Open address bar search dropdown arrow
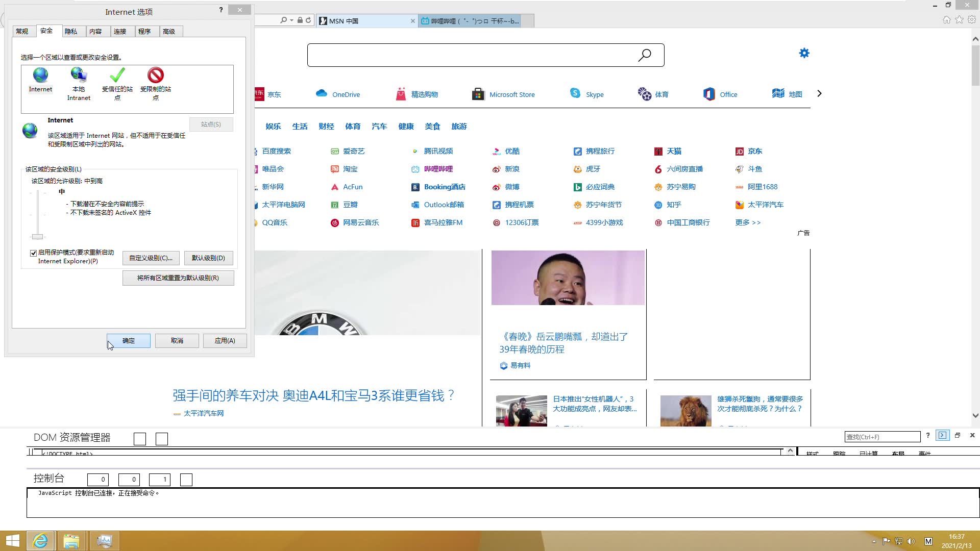 (x=291, y=20)
